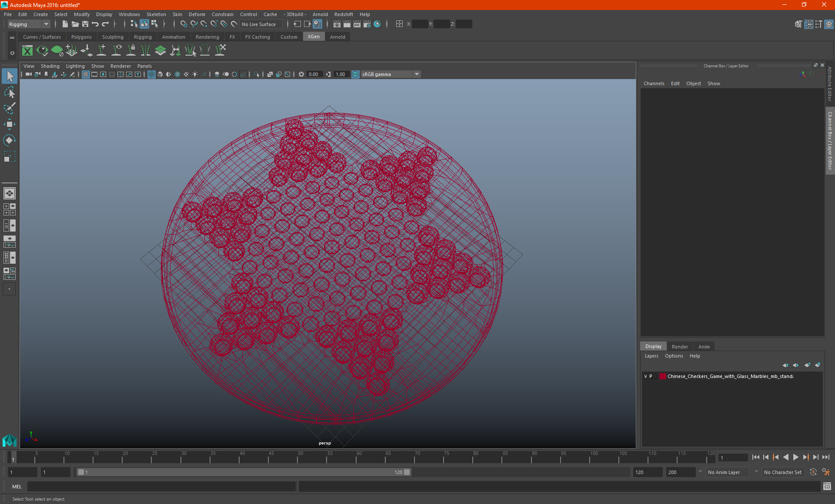
Task: Open the XGen tab menu
Action: (313, 37)
